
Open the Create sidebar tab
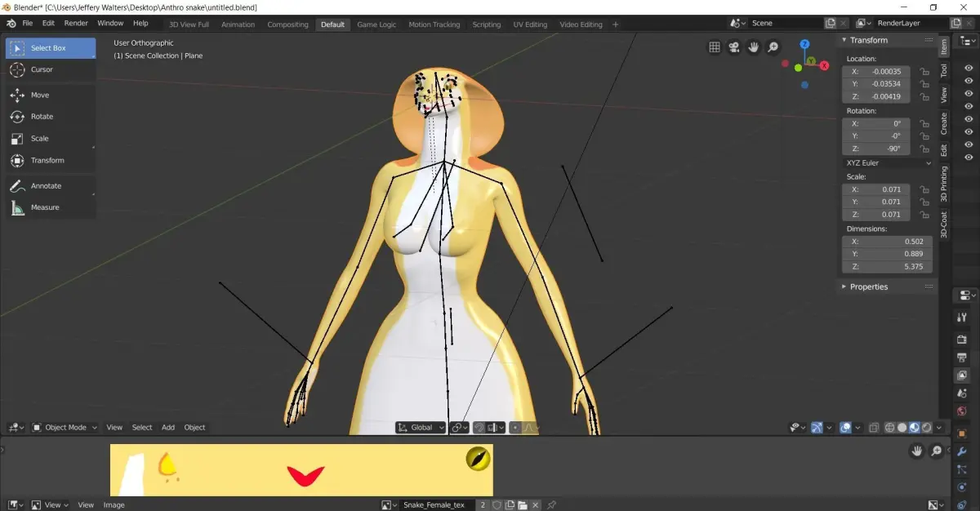click(x=944, y=124)
